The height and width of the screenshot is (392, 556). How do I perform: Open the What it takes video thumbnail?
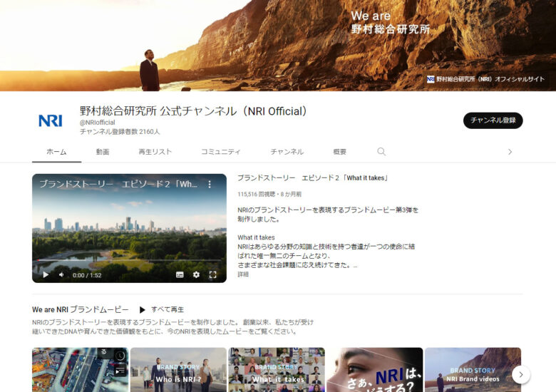(277, 370)
